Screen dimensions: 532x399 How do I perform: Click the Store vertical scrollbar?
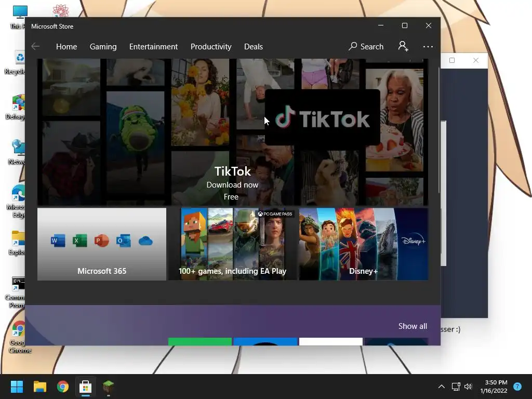pyautogui.click(x=439, y=130)
